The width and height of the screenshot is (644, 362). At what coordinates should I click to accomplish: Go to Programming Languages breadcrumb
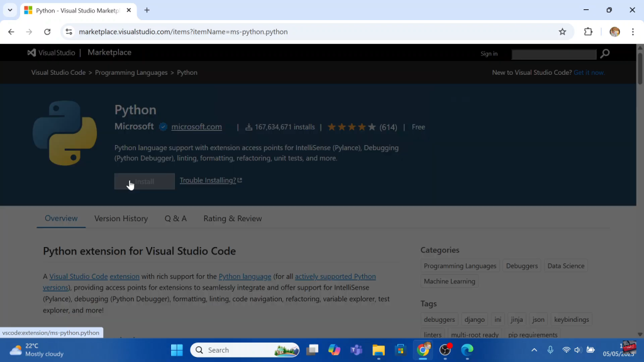point(131,72)
